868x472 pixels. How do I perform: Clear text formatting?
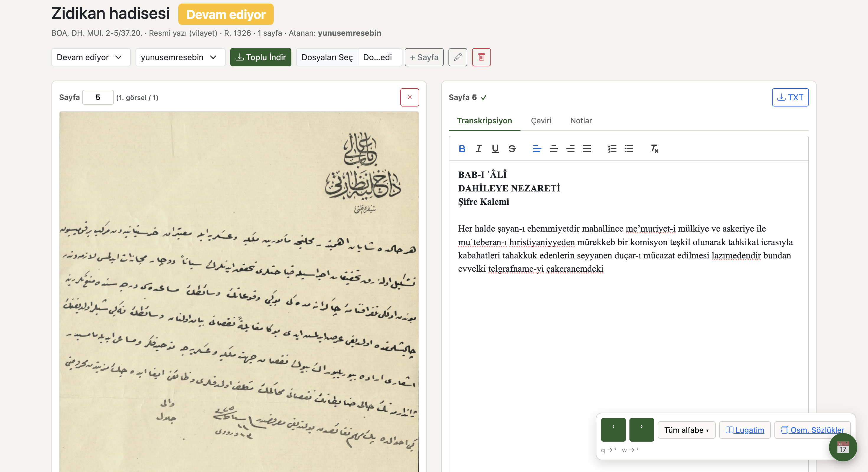click(654, 148)
